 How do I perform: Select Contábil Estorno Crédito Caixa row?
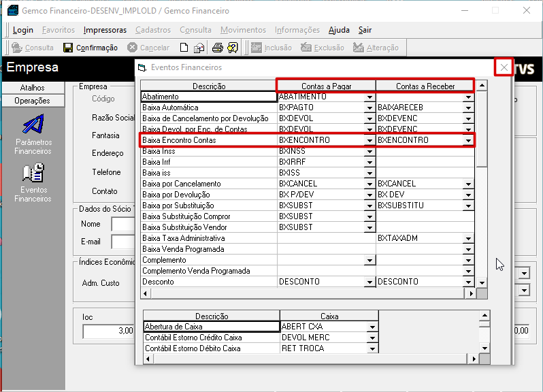click(211, 338)
